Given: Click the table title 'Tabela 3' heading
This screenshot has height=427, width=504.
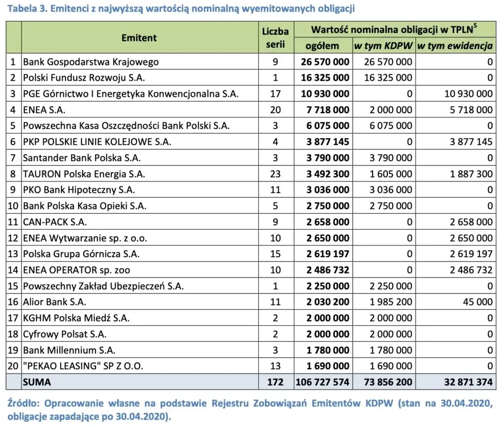Looking at the screenshot, I should click(x=182, y=9).
